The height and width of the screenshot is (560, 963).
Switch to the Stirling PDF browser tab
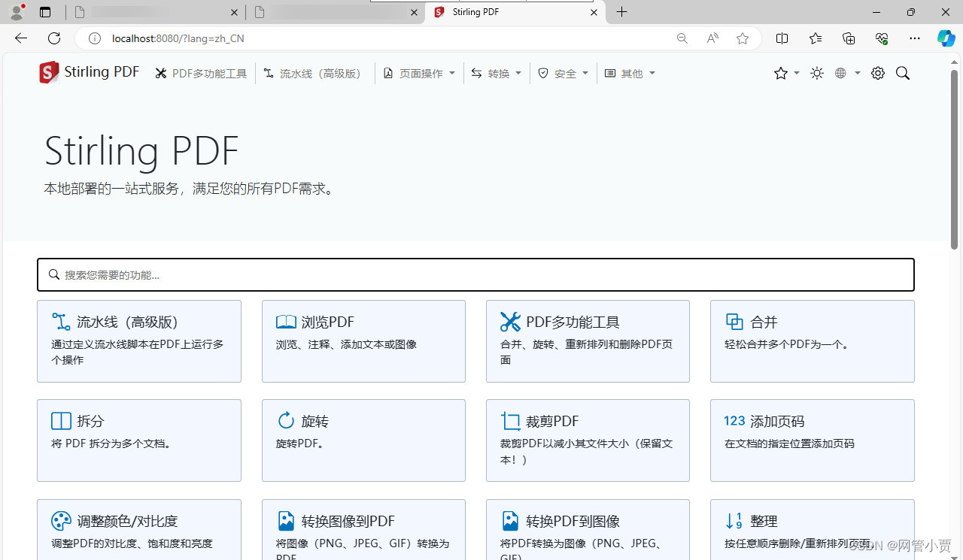[515, 12]
